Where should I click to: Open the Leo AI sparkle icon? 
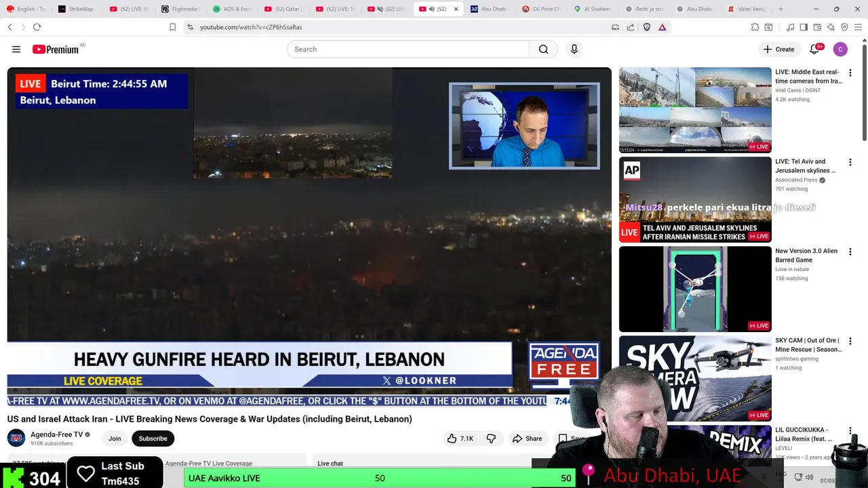pyautogui.click(x=831, y=27)
